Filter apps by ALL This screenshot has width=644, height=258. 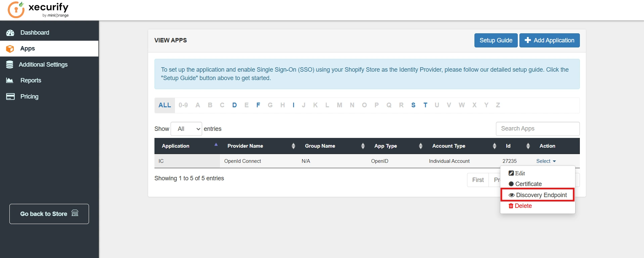pyautogui.click(x=165, y=105)
